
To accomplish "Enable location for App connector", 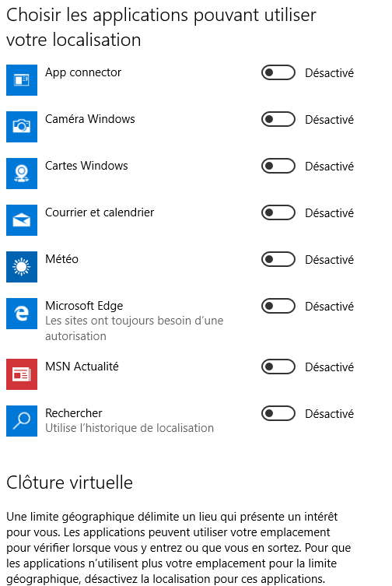I will tap(278, 72).
